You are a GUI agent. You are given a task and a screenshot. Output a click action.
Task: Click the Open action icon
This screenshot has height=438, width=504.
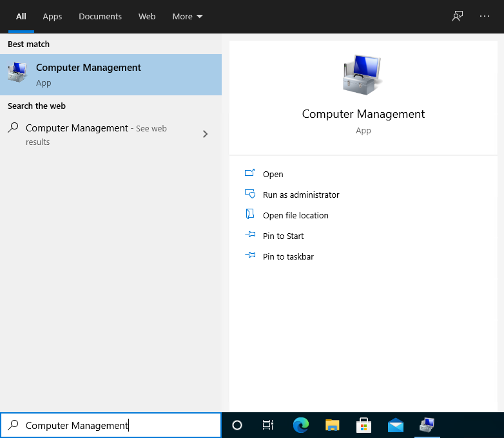[x=250, y=173]
